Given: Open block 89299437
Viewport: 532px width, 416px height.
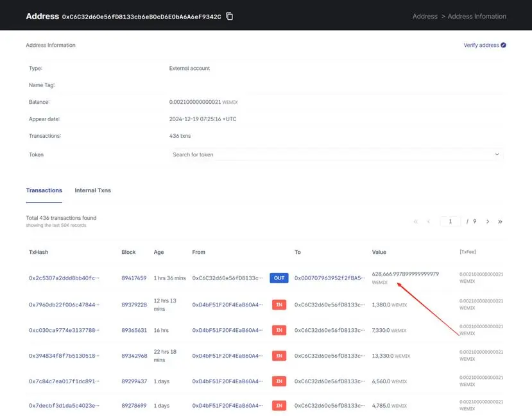Looking at the screenshot, I should tap(134, 381).
